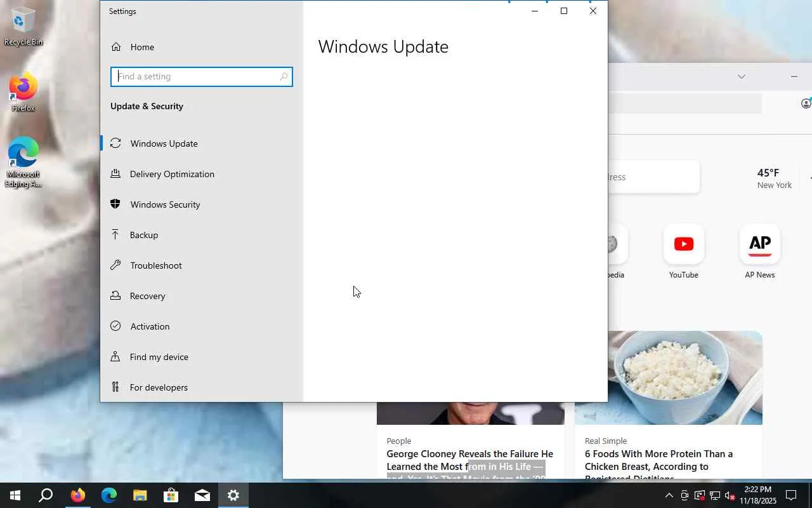
Task: Expand the tab list chevron in Firefox
Action: pos(741,77)
